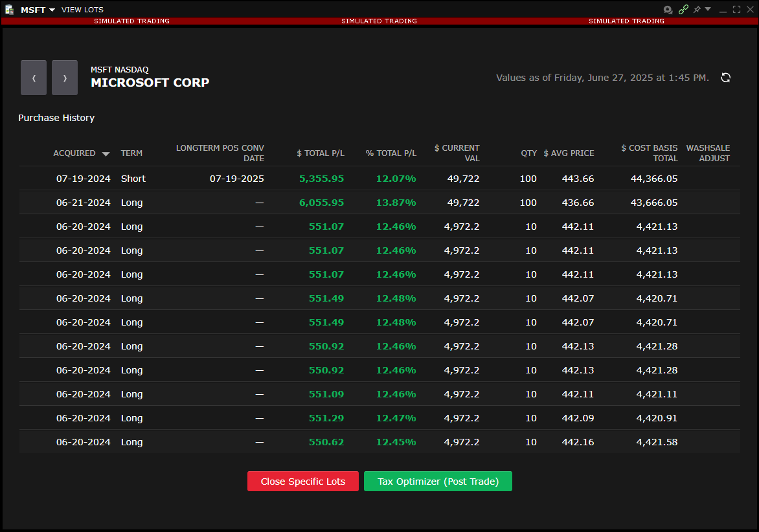
Task: Sort by the QTY column header
Action: tap(529, 153)
